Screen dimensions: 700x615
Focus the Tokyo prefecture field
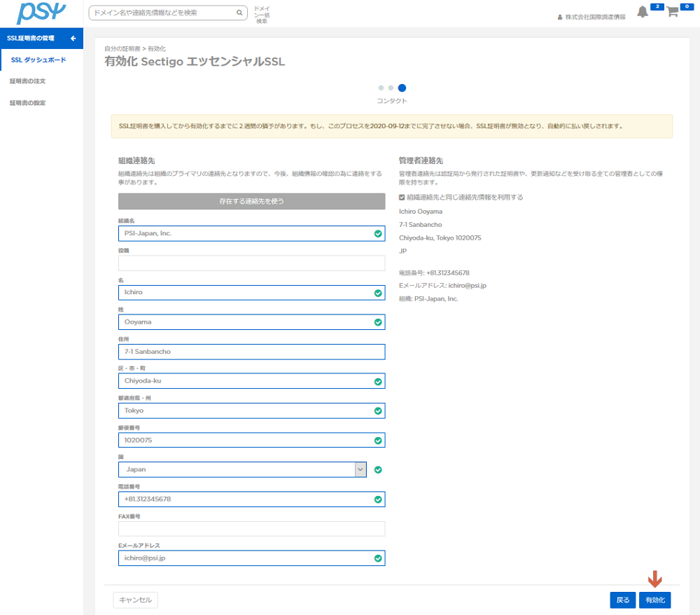(x=252, y=410)
